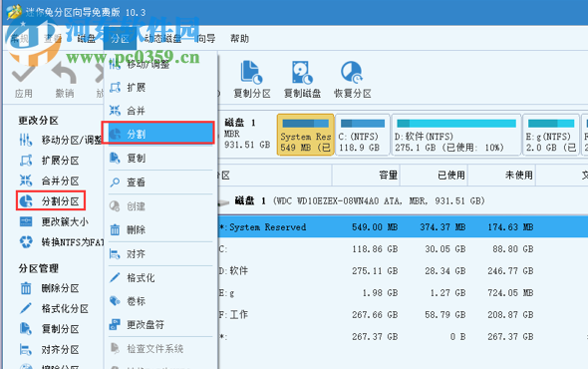Screen dimensions: 588x369
Task: Select 更改簇大小 in the left sidebar
Action: [54, 221]
